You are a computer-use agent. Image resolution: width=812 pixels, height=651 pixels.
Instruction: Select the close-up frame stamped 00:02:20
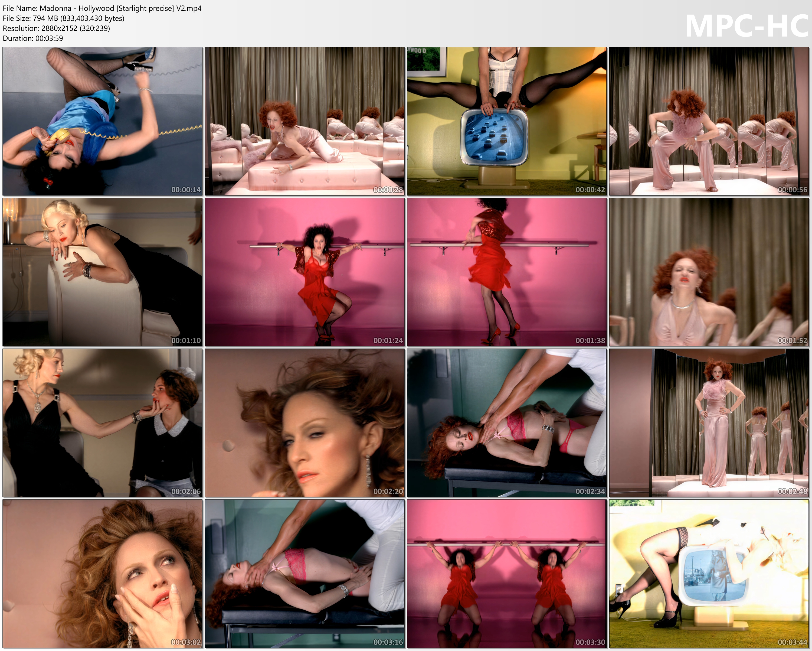point(305,423)
